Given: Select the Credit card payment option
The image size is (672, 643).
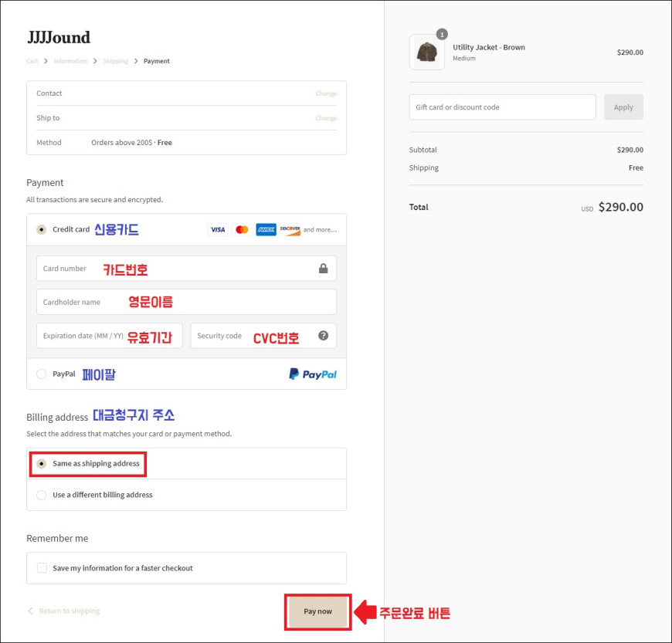Looking at the screenshot, I should (41, 229).
